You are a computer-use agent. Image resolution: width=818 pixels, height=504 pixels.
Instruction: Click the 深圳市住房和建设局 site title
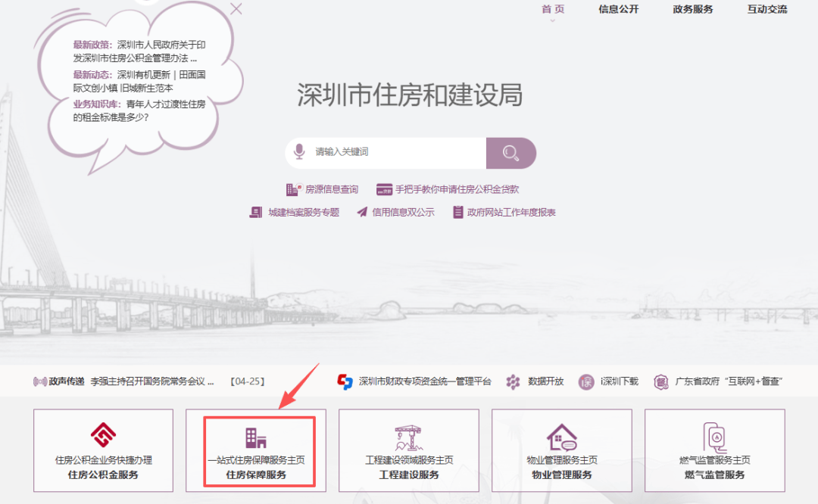[x=410, y=95]
